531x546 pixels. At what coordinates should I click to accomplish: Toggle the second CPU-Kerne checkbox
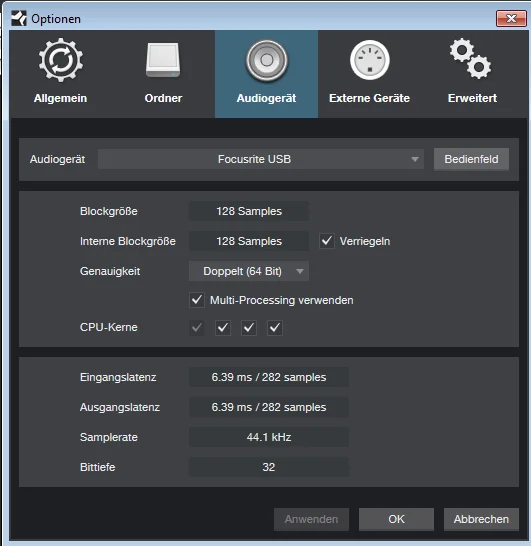pos(223,328)
